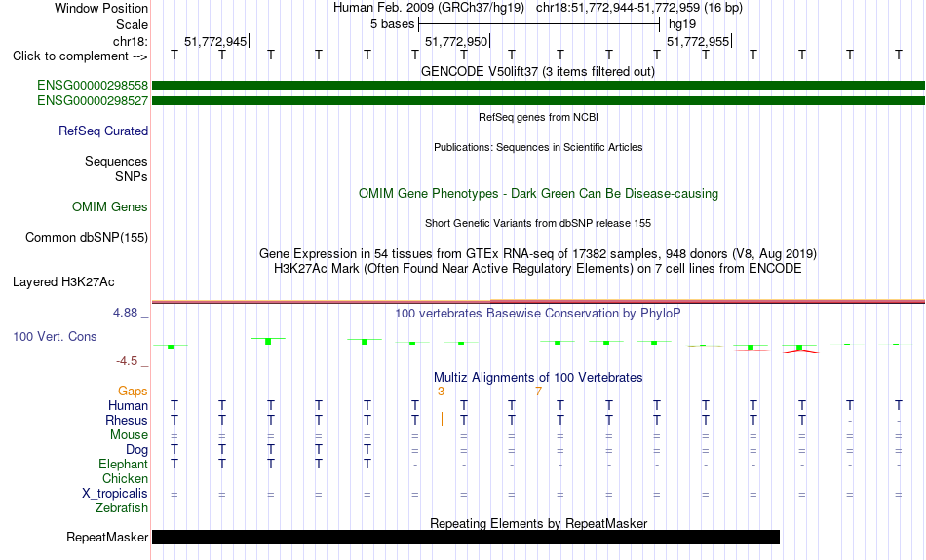
Task: Select the Dog species row label
Action: [x=137, y=450]
